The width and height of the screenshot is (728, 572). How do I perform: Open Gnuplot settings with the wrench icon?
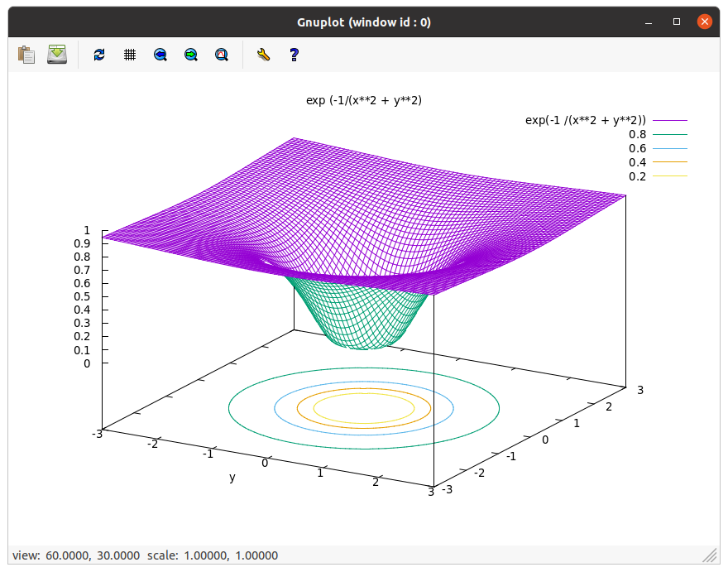click(263, 55)
